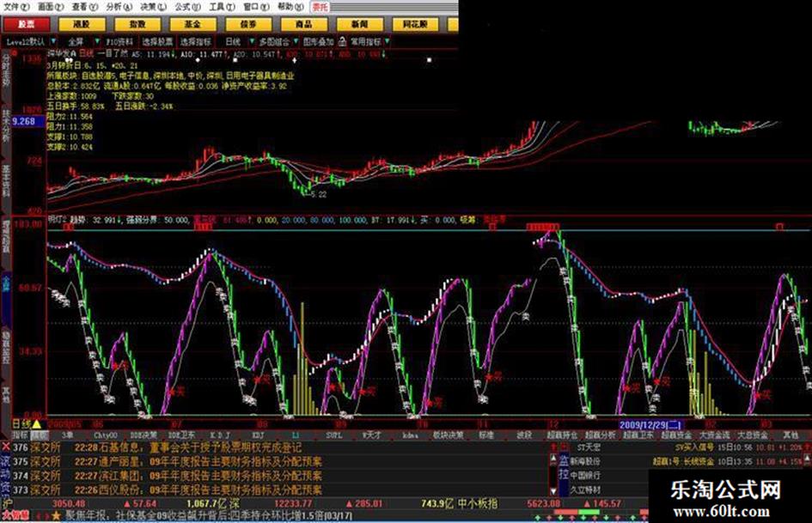Screen dimensions: 812x523
Task: Select the 新闻 category button
Action: (x=359, y=24)
